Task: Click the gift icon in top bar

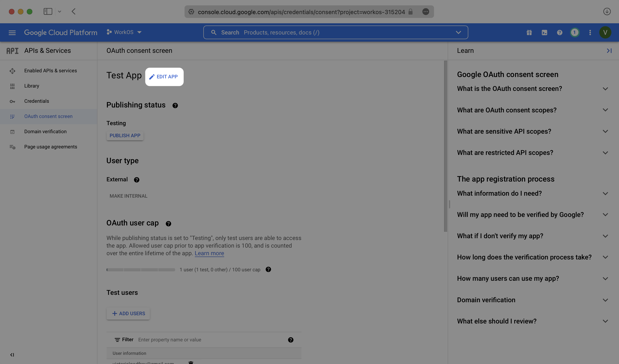Action: (x=529, y=32)
